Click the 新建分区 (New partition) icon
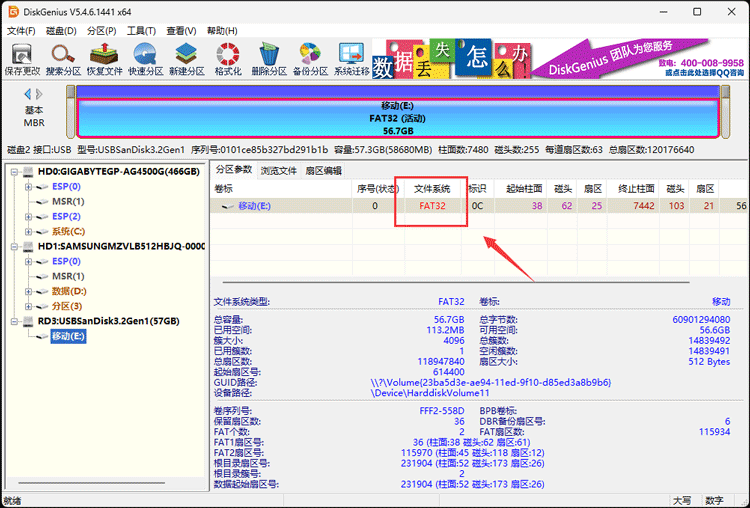Viewport: 750px width, 508px height. coord(187,59)
